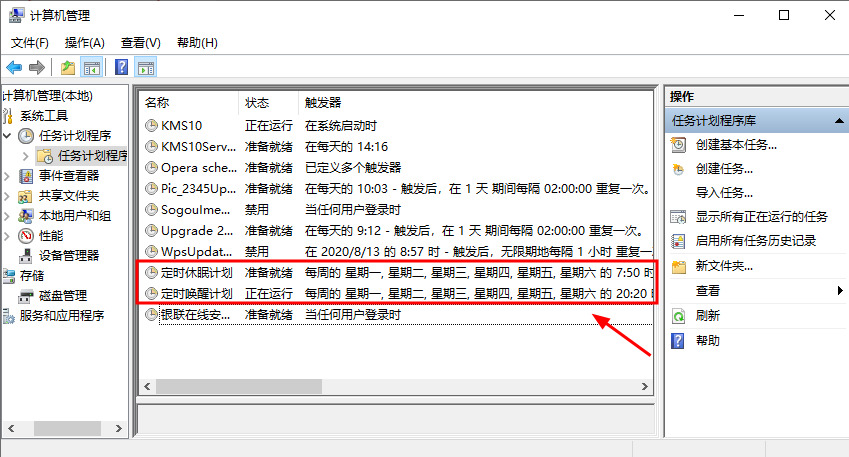
Task: Click 导入任务... action link
Action: coord(724,193)
